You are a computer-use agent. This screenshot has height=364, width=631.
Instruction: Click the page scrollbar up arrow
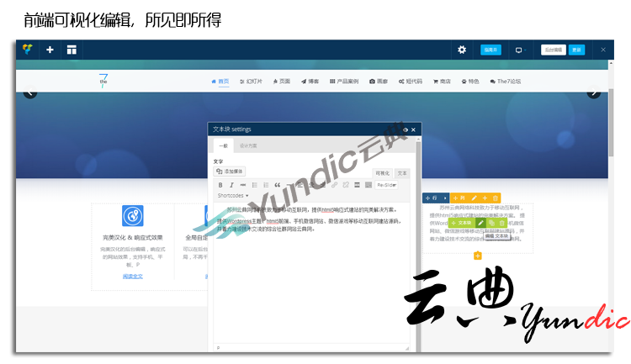pyautogui.click(x=612, y=63)
